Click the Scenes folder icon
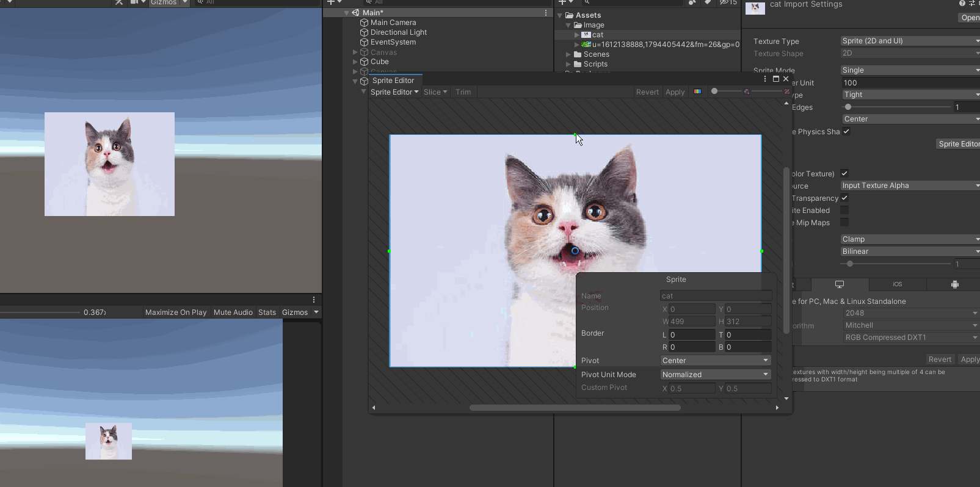980x487 pixels. pos(578,54)
